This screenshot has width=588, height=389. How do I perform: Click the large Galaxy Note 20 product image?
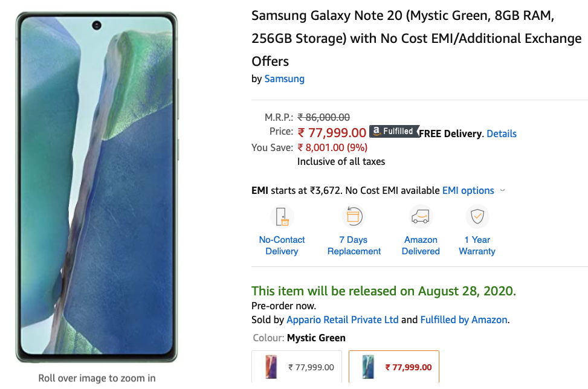(x=97, y=187)
